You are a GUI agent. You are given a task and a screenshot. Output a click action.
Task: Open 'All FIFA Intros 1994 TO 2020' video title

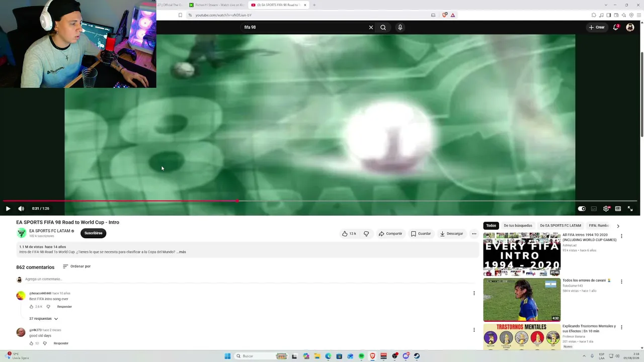coord(589,237)
